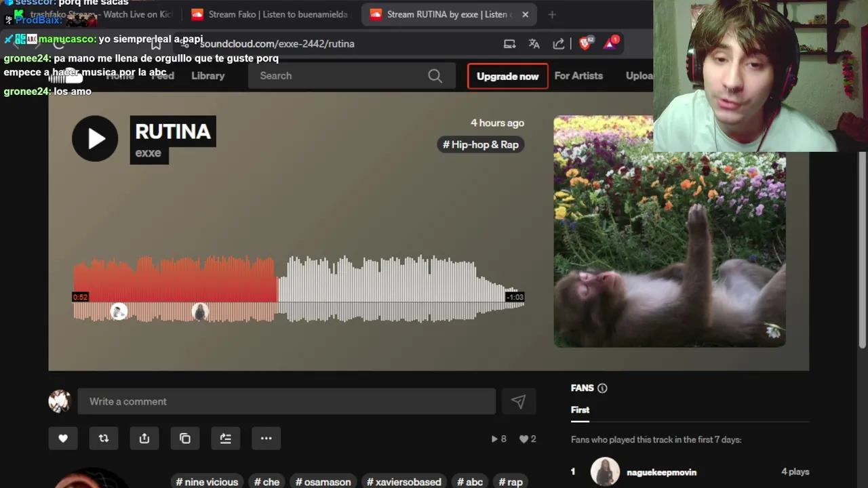Select the First tab under FANS

[580, 410]
